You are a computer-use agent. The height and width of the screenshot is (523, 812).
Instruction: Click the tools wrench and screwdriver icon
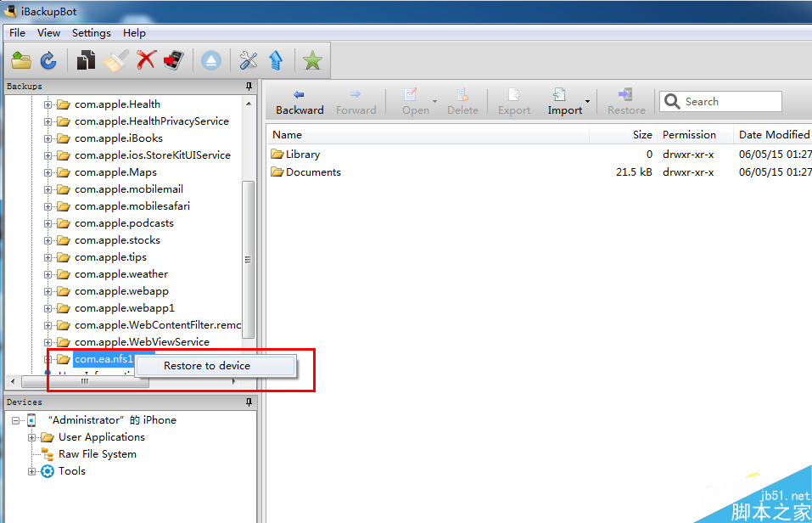tap(249, 60)
